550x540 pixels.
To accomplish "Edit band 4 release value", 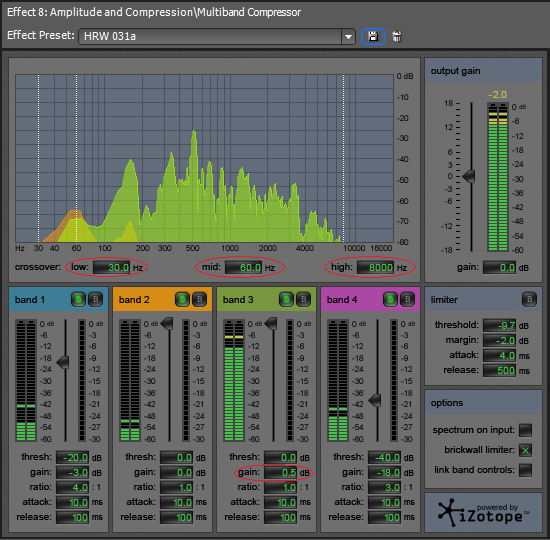I will (384, 518).
